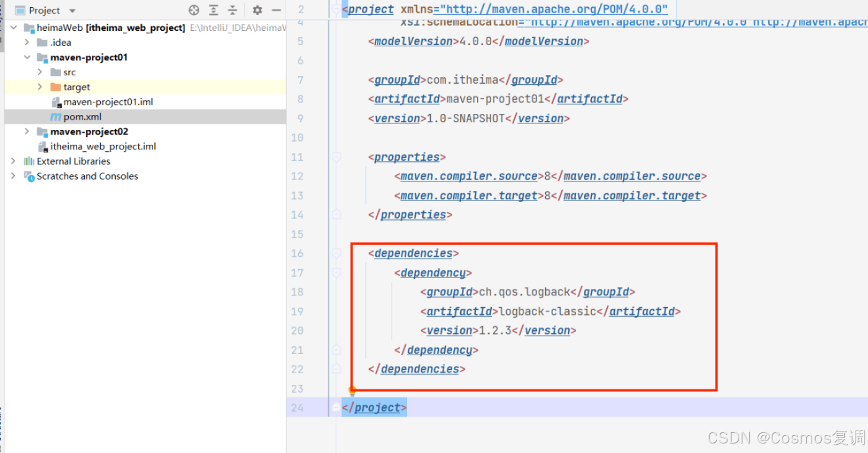
Task: Click the fold marker beside closing project tag
Action: pos(336,407)
